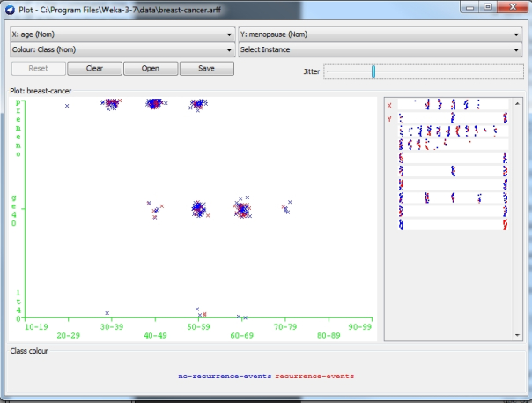Click the greyed-out Reset button
Image resolution: width=532 pixels, height=403 pixels.
coord(38,68)
